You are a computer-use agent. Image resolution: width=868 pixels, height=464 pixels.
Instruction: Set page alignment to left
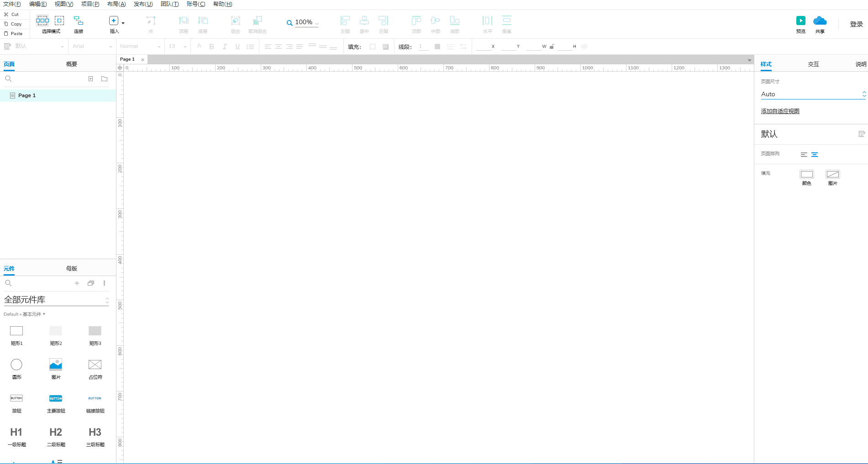[804, 155]
